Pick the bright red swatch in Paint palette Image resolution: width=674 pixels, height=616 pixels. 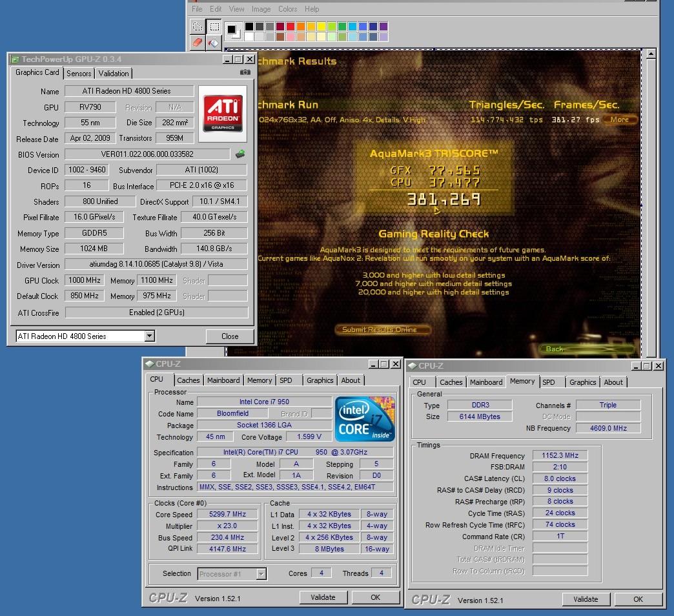point(291,26)
